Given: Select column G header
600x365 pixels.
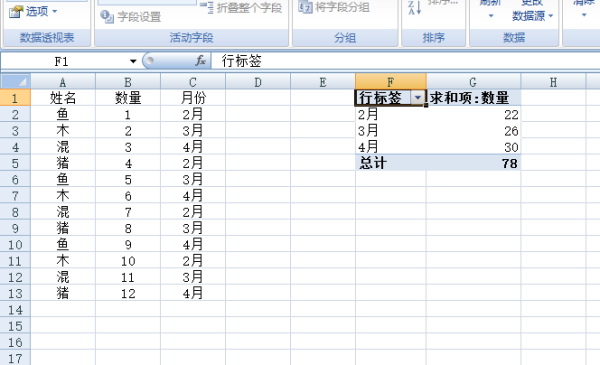Looking at the screenshot, I should click(473, 82).
